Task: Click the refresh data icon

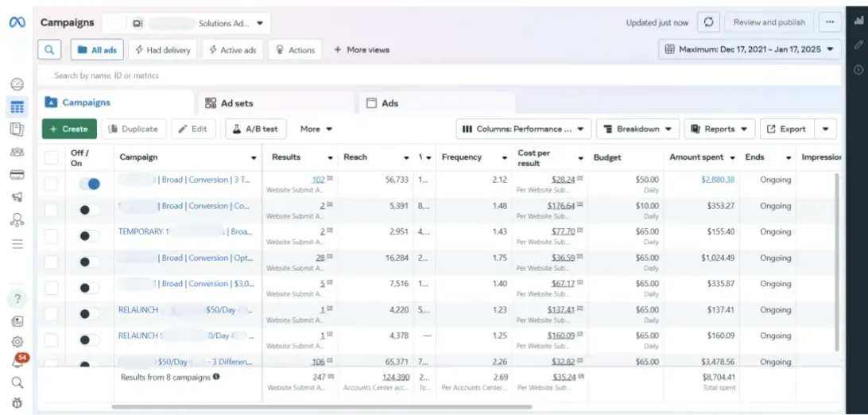Action: coord(708,23)
